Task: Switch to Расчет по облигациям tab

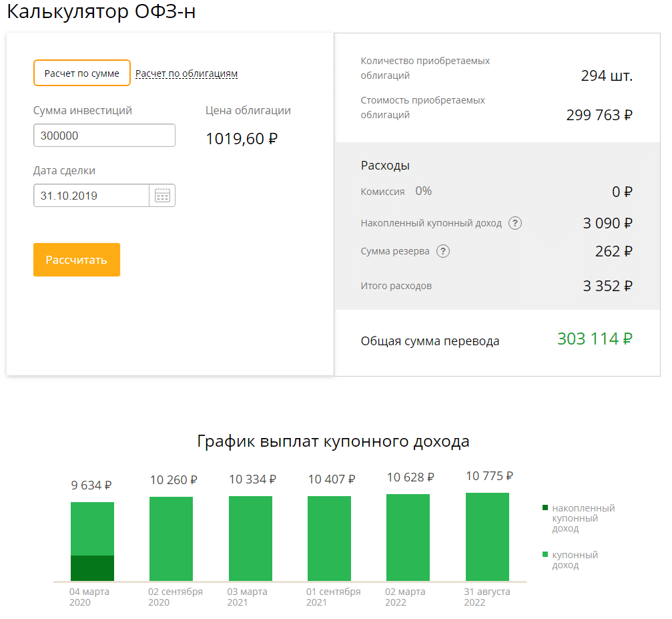Action: pyautogui.click(x=186, y=74)
